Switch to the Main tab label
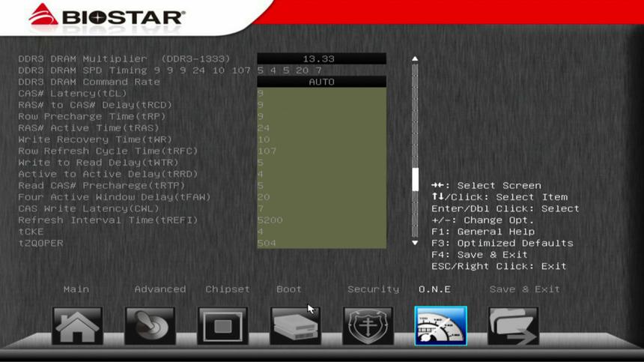This screenshot has height=362, width=644. (x=76, y=289)
